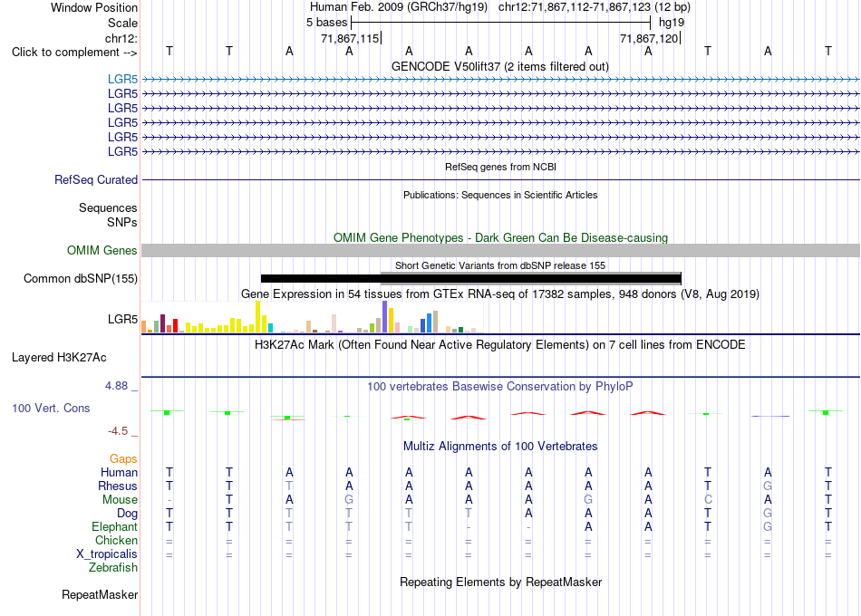The image size is (861, 616).
Task: Open RefSeq Curated track settings label
Action: coord(96,179)
